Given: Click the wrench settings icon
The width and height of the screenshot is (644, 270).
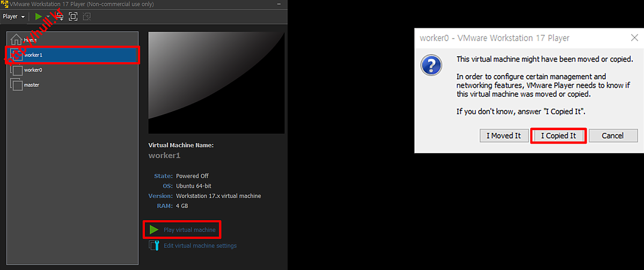Looking at the screenshot, I should [154, 246].
